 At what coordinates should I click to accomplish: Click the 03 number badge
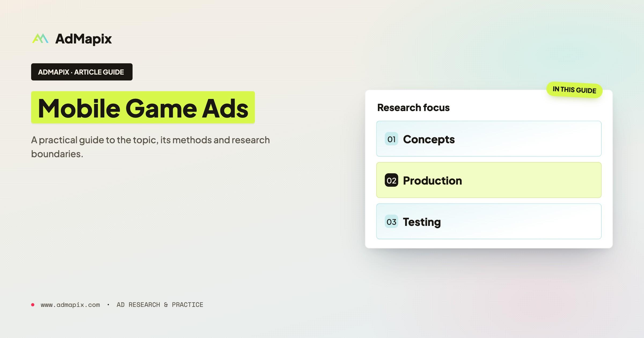click(x=391, y=222)
